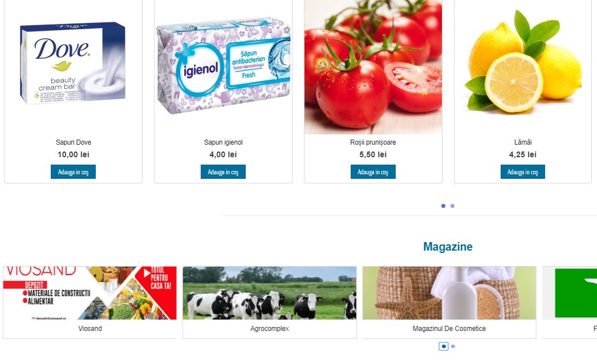
Task: Add Lămâi to the cart
Action: [x=523, y=171]
